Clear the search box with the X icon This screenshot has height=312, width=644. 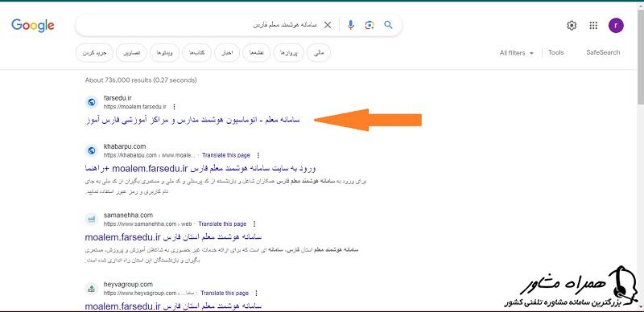(x=328, y=26)
